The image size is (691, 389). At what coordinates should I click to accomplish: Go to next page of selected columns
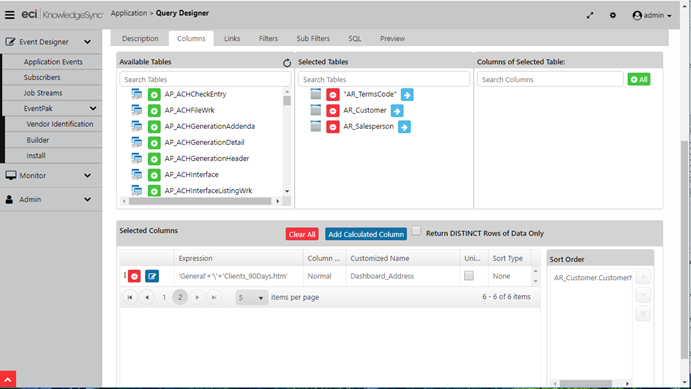tap(197, 297)
